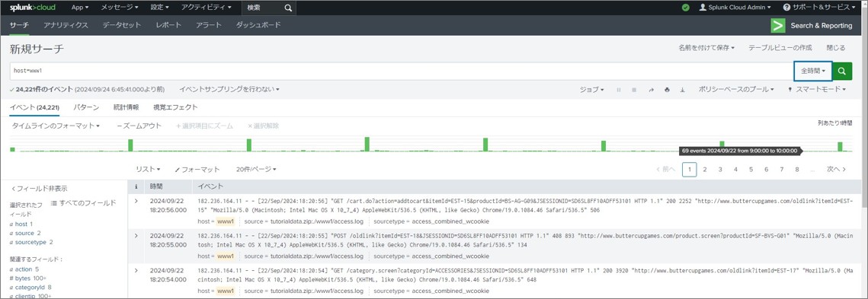The image size is (868, 299).
Task: Open the イベントサンプリングを行わない dropdown
Action: point(229,89)
